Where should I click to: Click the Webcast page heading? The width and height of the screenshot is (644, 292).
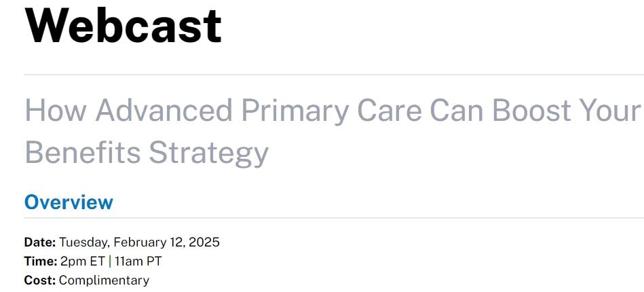click(123, 26)
